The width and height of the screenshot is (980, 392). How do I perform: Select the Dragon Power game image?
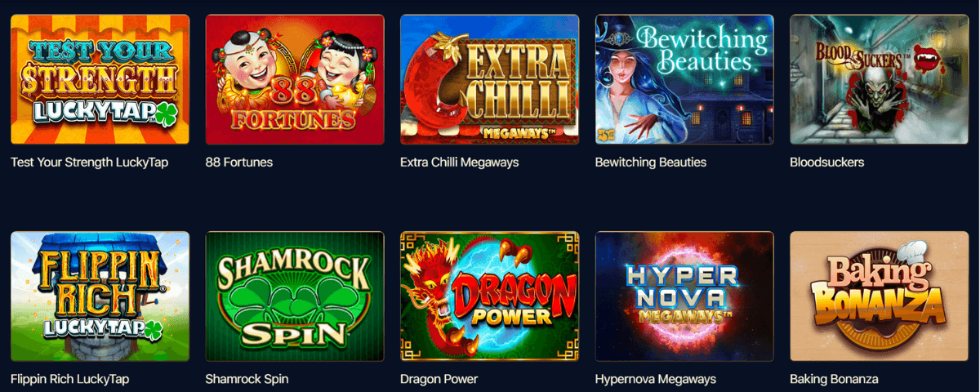tap(490, 296)
